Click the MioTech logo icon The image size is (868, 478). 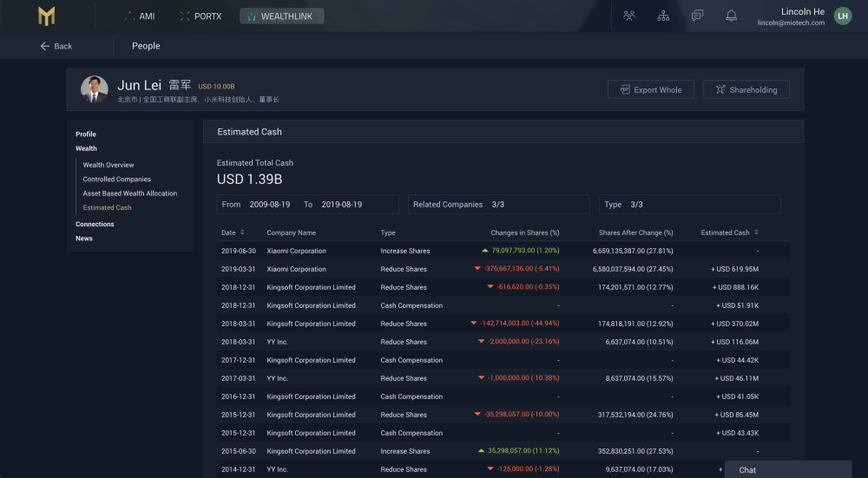tap(47, 16)
